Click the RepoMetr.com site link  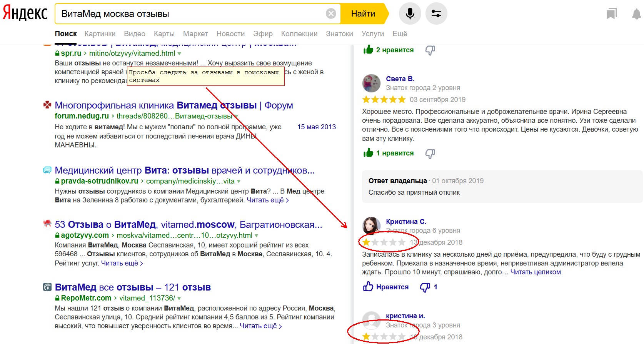point(86,298)
